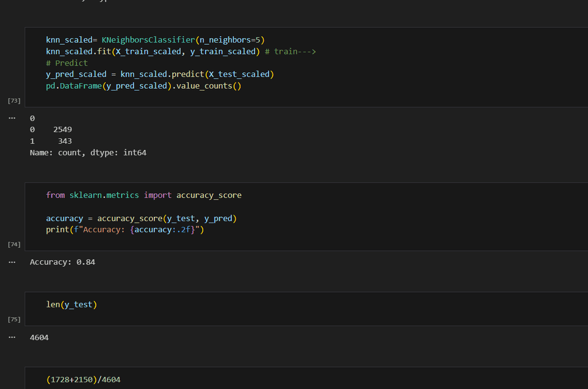588x389 pixels.
Task: Open output actions ellipsis for cell 75
Action: 12,337
